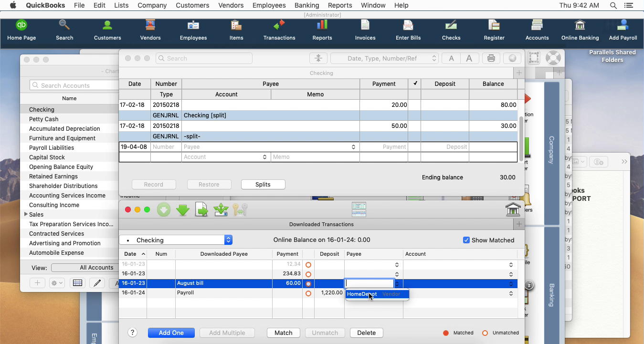Open the Banking menu
Viewport: 644px width, 344px height.
click(306, 5)
